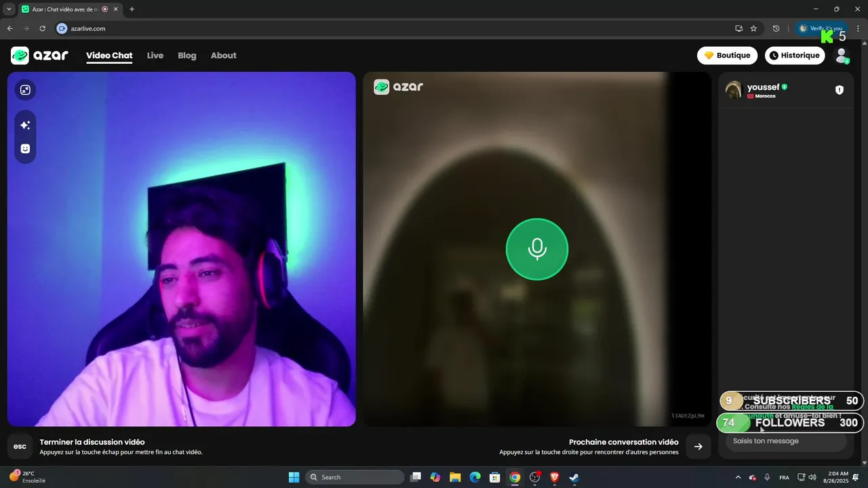This screenshot has height=488, width=868.
Task: Open the weather widget showing 26°C
Action: tap(28, 477)
